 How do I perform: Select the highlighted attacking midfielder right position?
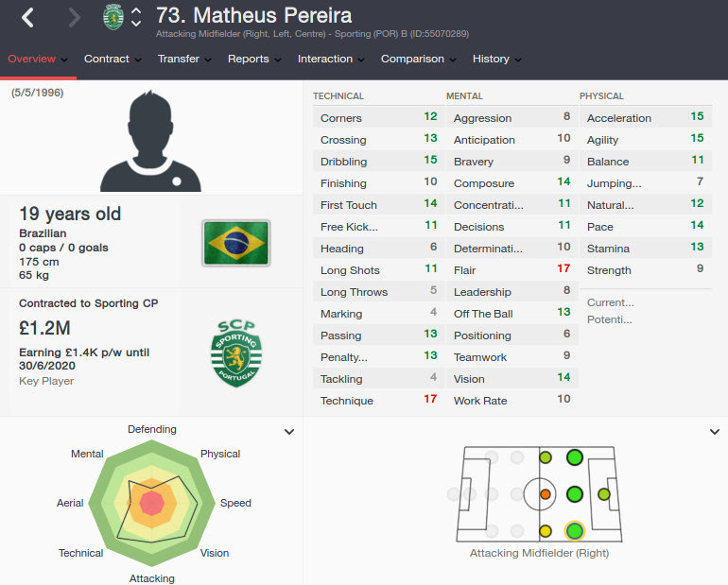click(574, 530)
